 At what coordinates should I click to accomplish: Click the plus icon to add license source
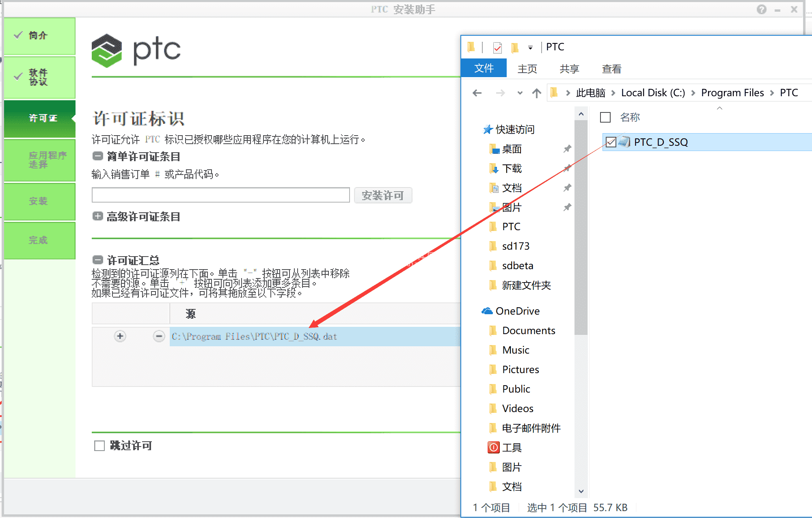coord(120,336)
